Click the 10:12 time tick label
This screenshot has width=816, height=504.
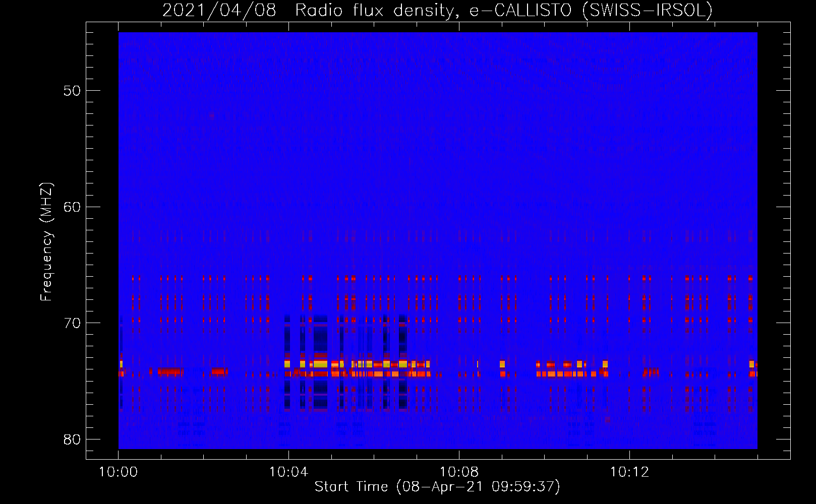coord(629,472)
